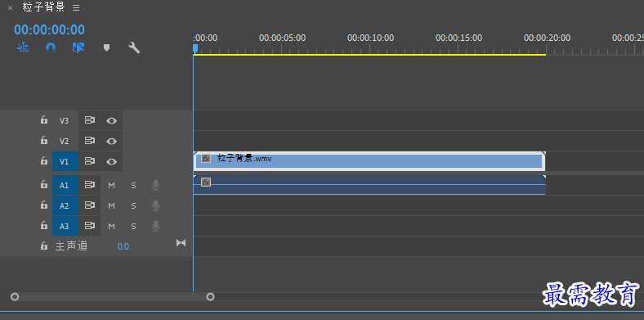Click the playhead marker at start
This screenshot has height=320, width=644.
tap(195, 48)
